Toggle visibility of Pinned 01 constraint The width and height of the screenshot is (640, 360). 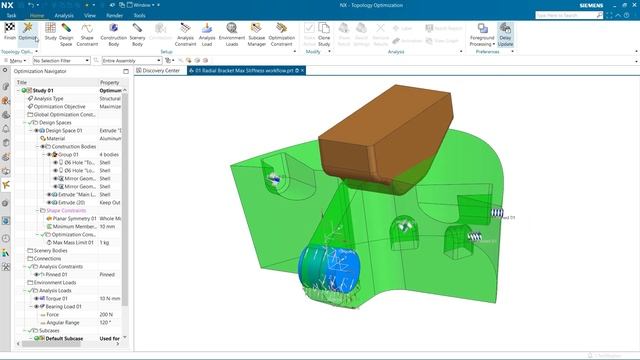point(36,275)
